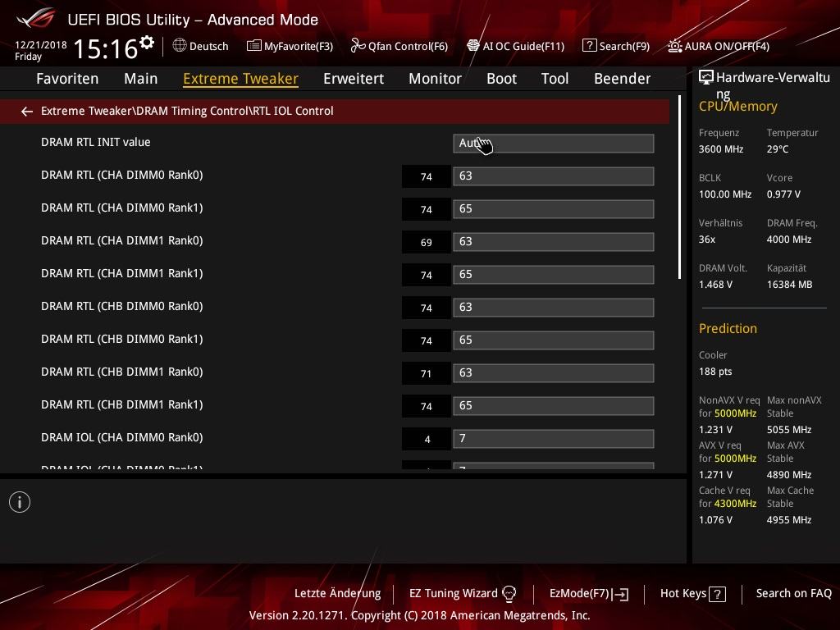This screenshot has height=630, width=840.
Task: Edit DRAM RTL CHA DIMM0 Rank1 field
Action: (554, 209)
